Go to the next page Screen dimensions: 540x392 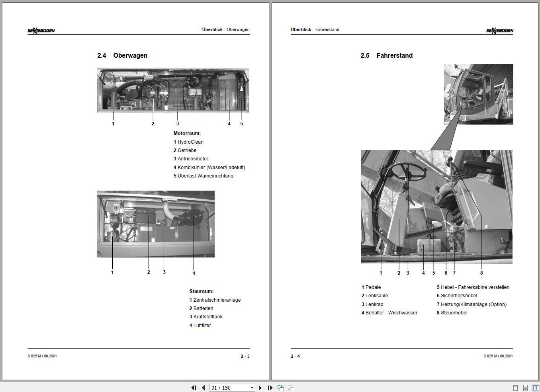260,388
